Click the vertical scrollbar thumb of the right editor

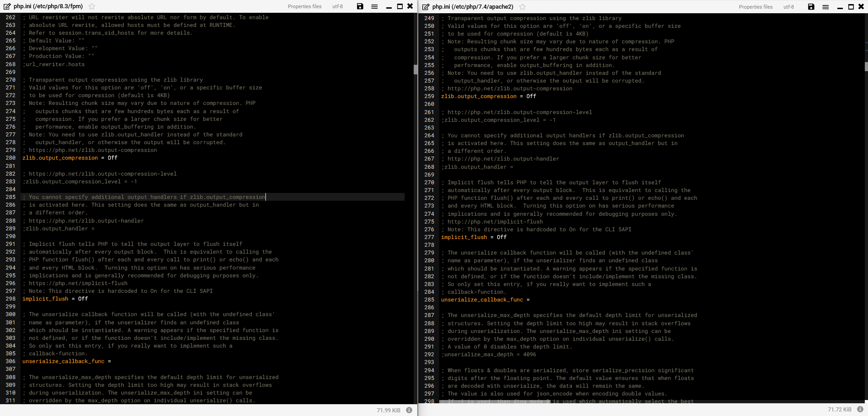tap(866, 66)
